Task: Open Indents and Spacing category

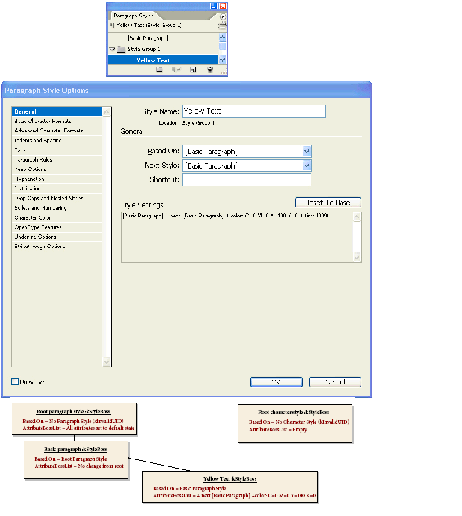Action: [38, 140]
